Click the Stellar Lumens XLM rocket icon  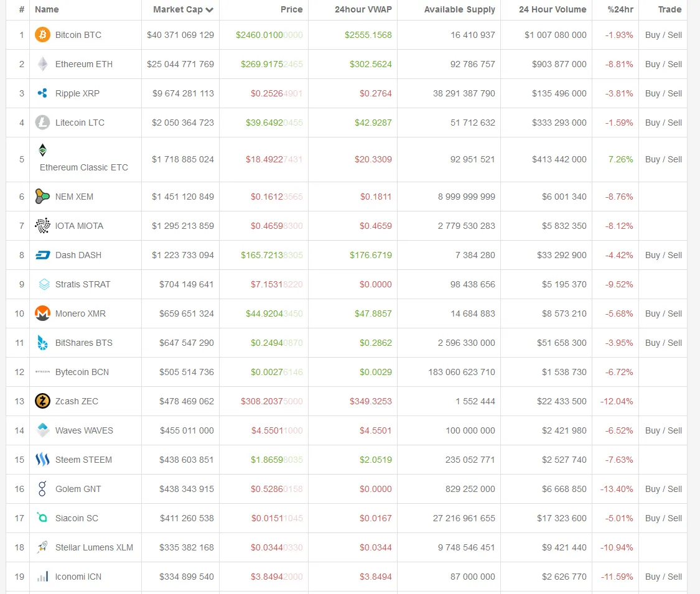pyautogui.click(x=42, y=547)
